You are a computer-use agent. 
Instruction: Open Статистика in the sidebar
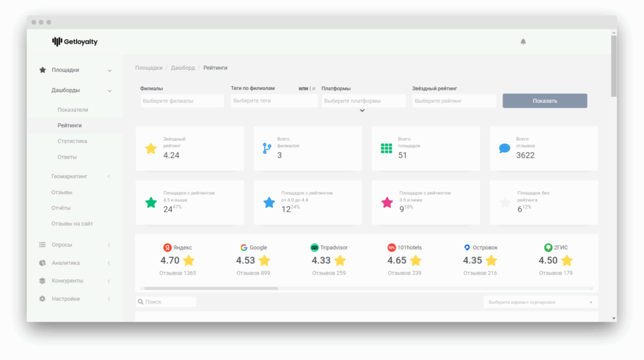click(72, 141)
